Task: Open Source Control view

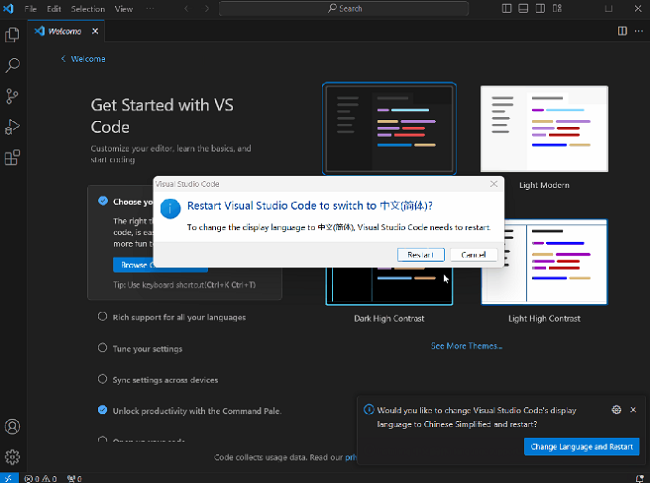Action: 13,96
